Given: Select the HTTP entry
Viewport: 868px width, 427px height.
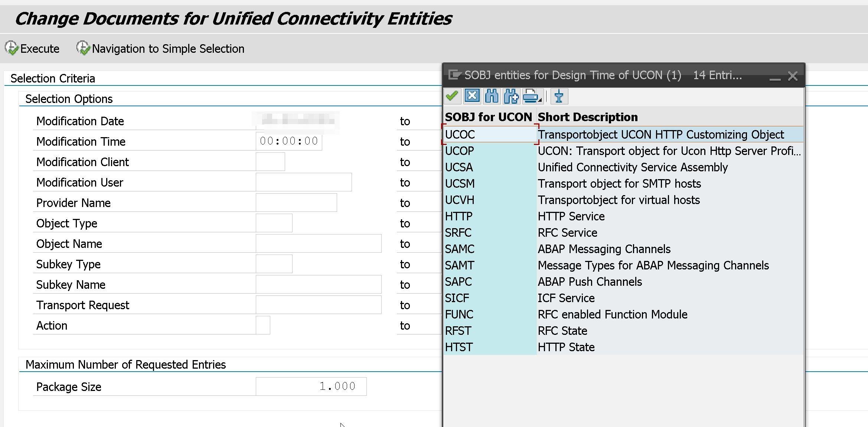Looking at the screenshot, I should click(490, 216).
